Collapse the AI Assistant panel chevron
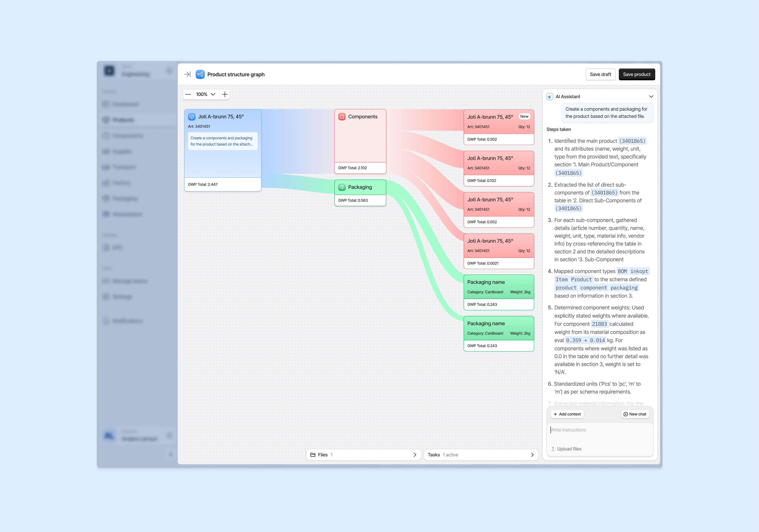 pyautogui.click(x=651, y=97)
